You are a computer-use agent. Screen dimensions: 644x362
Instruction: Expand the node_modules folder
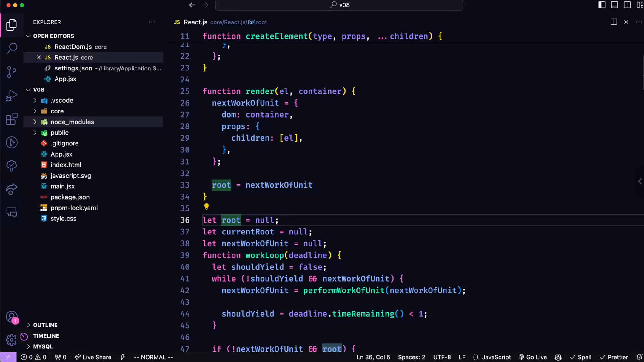coord(35,122)
